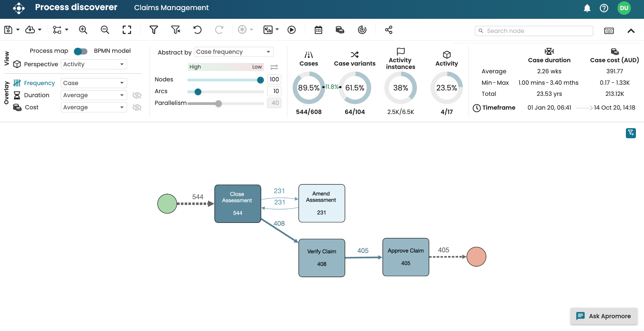The width and height of the screenshot is (644, 331).
Task: Expand the Frequency Case dropdown
Action: (94, 83)
